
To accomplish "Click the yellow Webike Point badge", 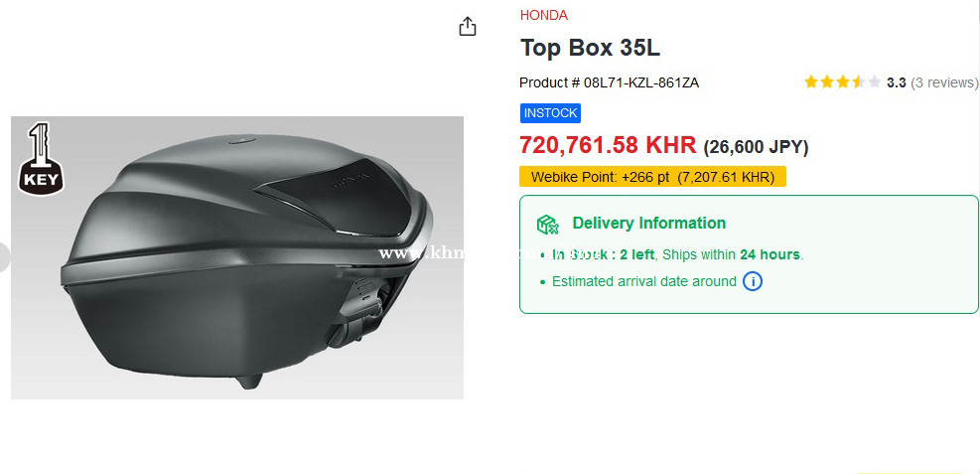I will [652, 177].
